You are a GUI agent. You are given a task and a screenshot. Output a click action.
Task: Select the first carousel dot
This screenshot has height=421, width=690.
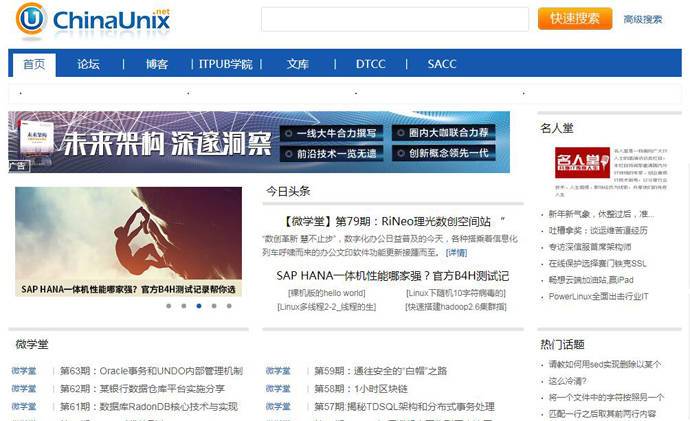169,306
